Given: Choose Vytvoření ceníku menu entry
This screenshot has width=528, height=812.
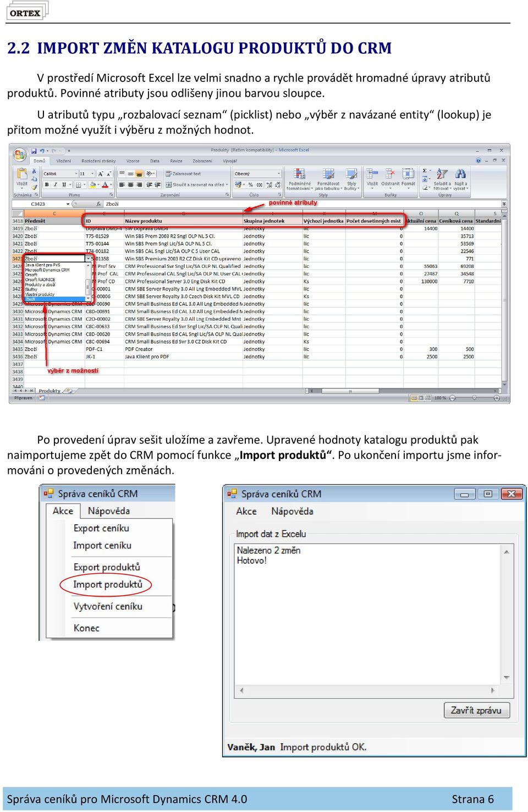Looking at the screenshot, I should (x=108, y=606).
